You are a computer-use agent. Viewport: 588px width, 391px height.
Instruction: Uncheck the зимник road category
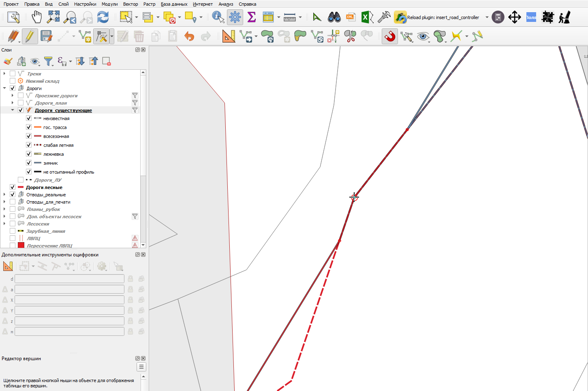[29, 163]
